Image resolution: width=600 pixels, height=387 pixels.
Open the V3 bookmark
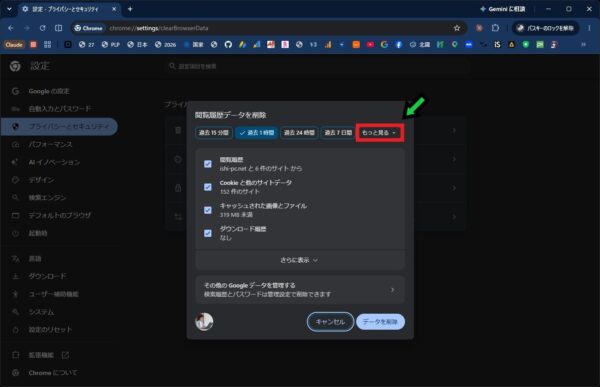tap(313, 45)
